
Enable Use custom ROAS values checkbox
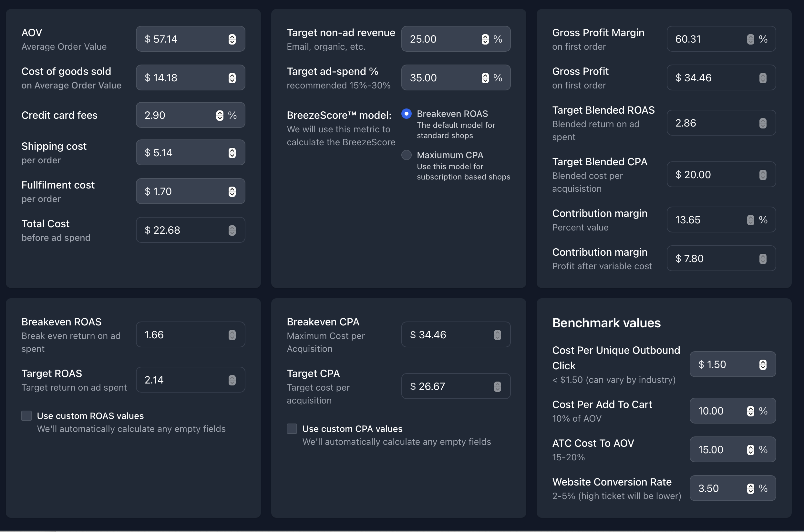point(26,416)
